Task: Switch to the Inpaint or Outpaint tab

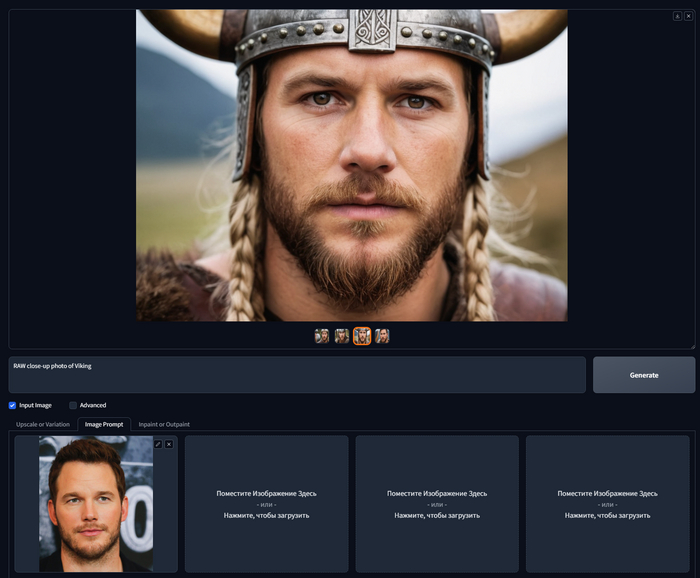Action: click(164, 424)
